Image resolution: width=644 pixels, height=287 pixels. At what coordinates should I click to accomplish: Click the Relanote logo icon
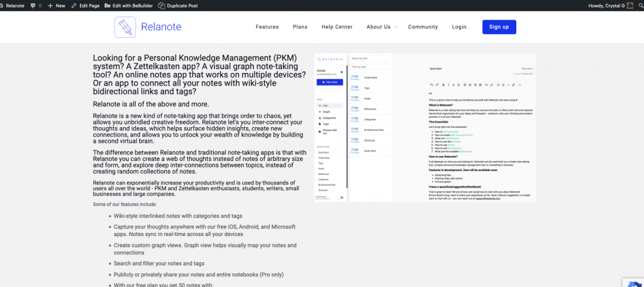(x=125, y=27)
